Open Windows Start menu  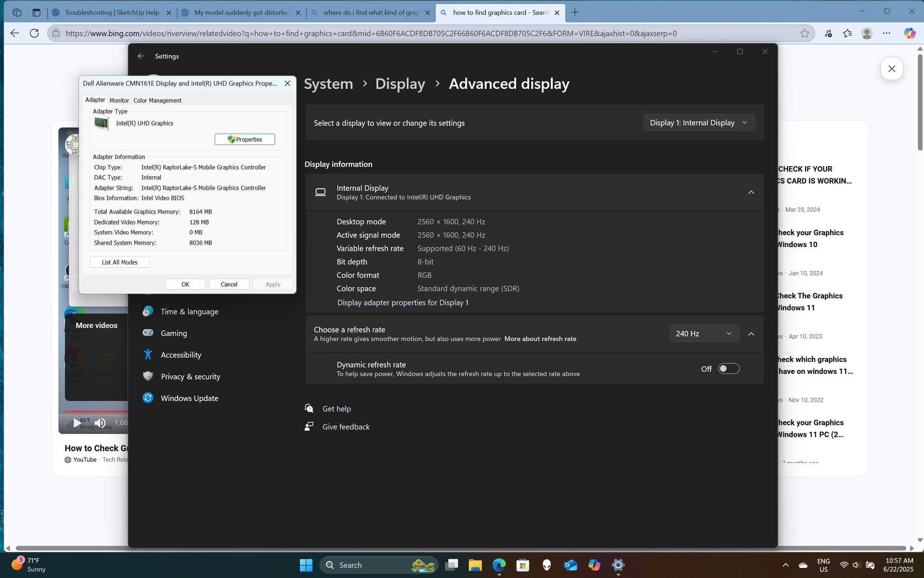coord(306,565)
